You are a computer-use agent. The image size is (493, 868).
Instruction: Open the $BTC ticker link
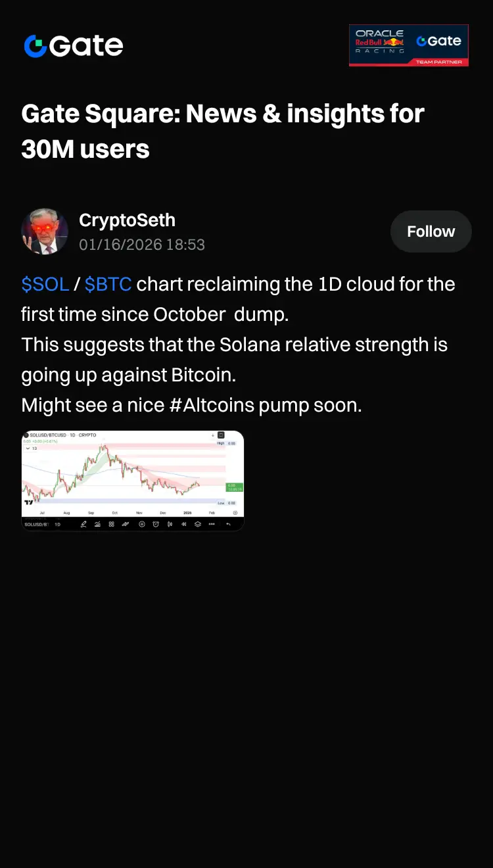(108, 284)
